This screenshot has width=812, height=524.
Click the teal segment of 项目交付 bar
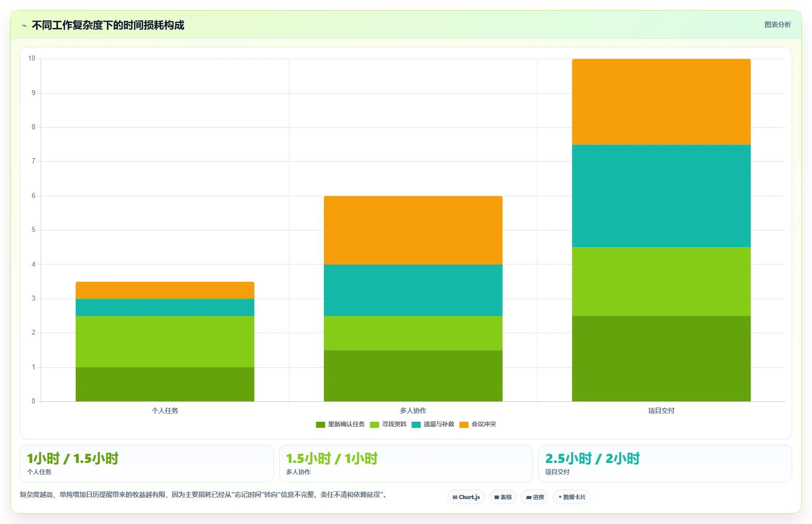coord(661,196)
